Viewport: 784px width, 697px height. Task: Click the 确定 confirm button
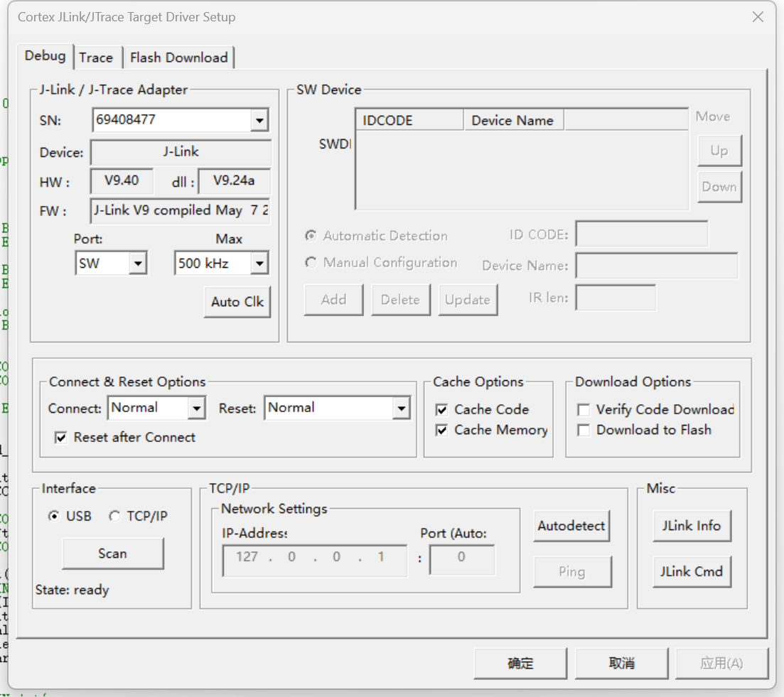pyautogui.click(x=520, y=664)
